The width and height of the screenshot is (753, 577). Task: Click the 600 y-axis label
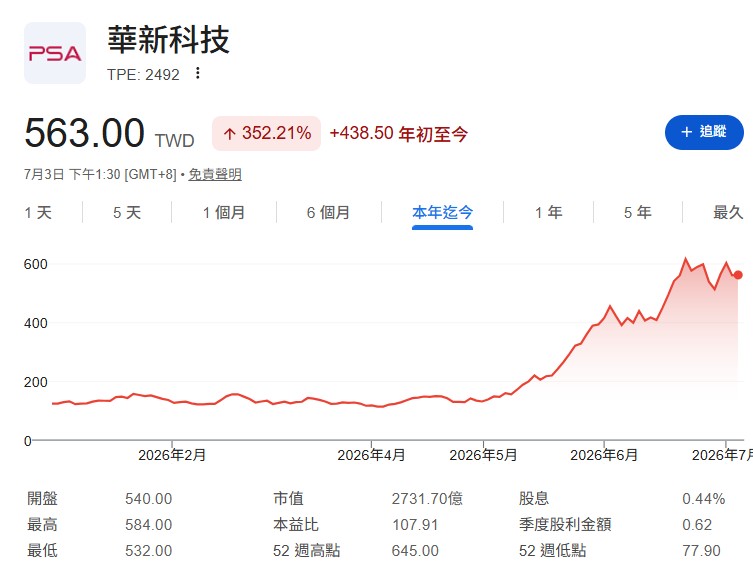[36, 264]
